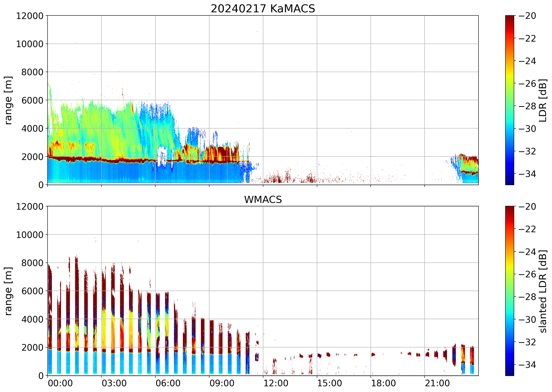Screen dimensions: 552x392
Task: Click the -30 tick label on bottom colorbar
Action: (x=527, y=319)
